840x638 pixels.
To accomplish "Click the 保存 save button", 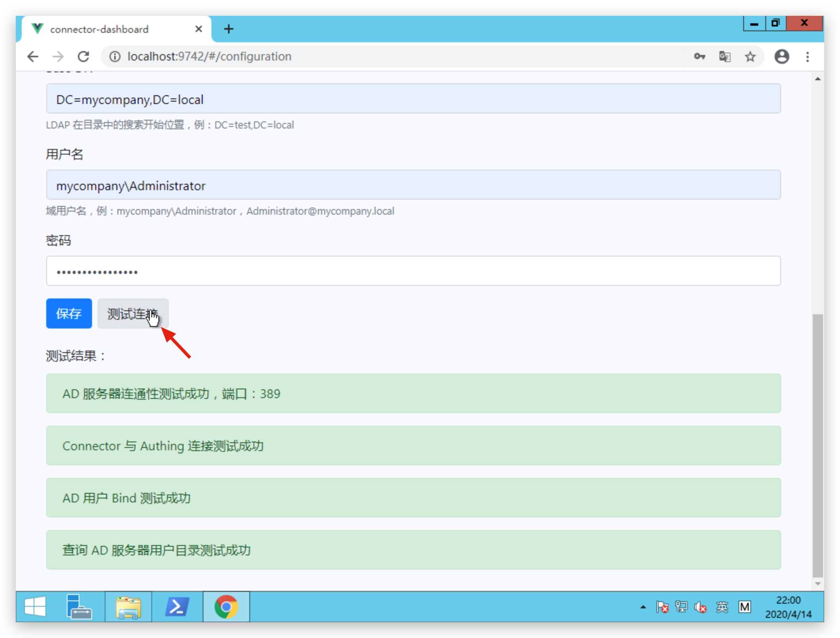I will point(69,313).
